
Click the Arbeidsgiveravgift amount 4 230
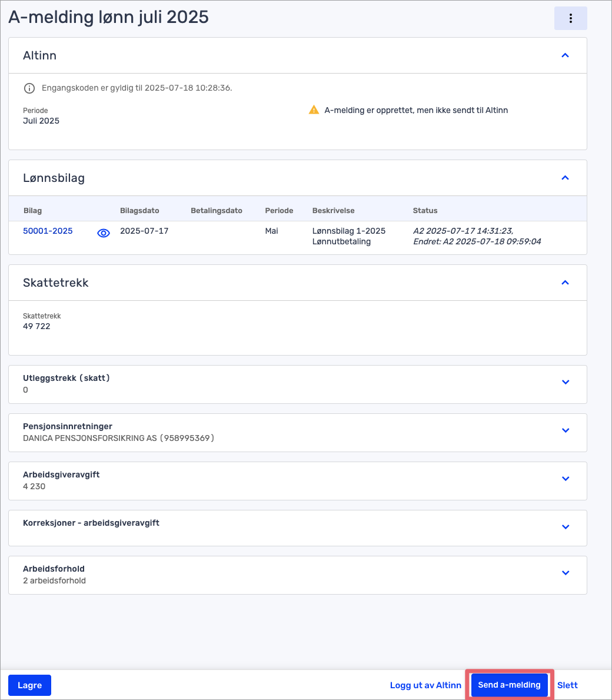[34, 487]
